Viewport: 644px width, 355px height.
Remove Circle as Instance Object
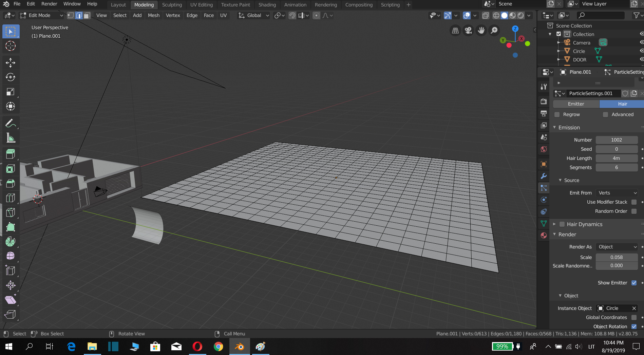point(634,308)
